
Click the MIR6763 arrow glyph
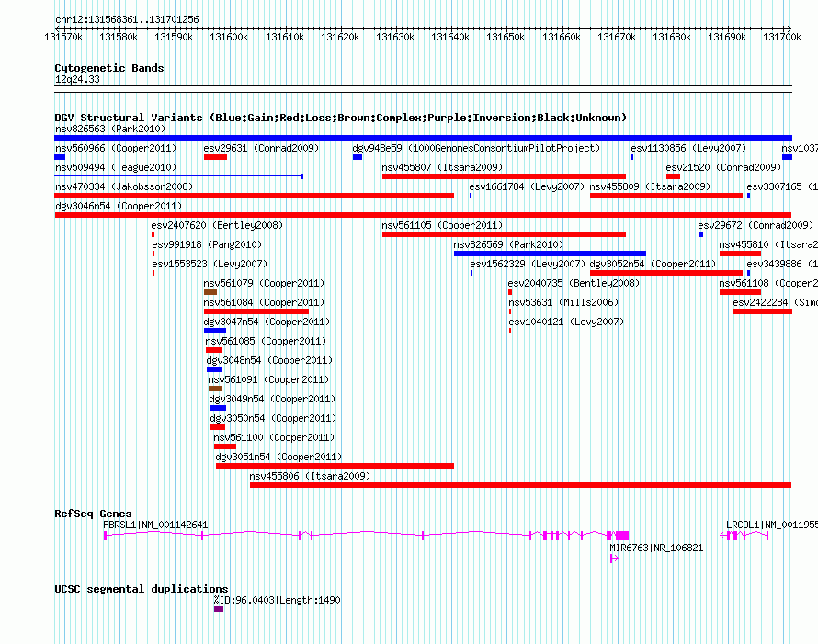[614, 559]
